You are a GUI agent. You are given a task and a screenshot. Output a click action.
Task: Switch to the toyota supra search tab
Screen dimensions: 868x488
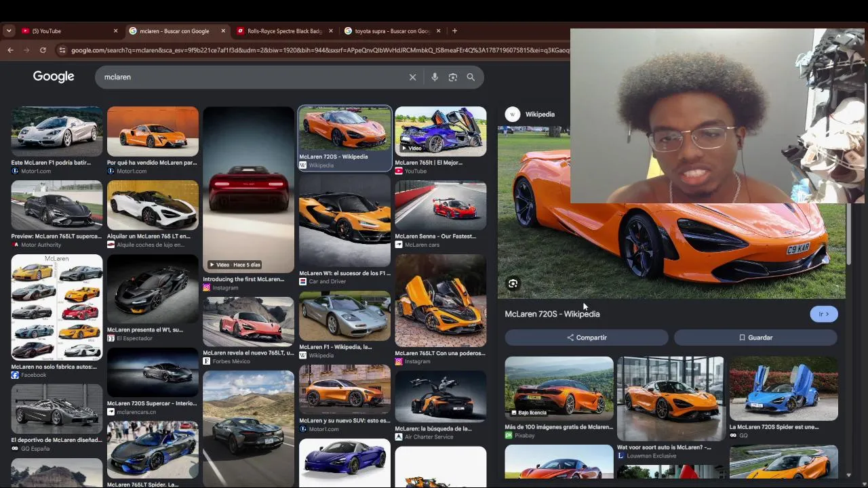(x=392, y=30)
